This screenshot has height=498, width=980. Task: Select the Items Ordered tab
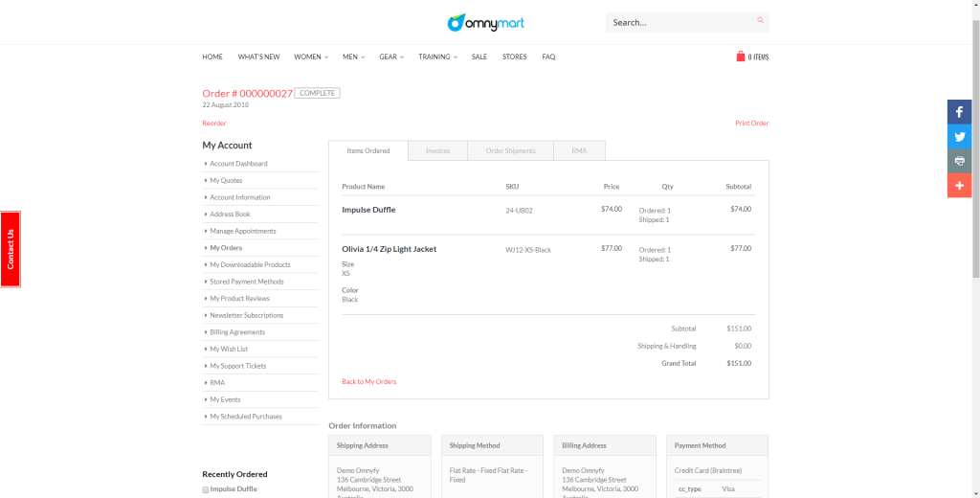click(x=368, y=150)
